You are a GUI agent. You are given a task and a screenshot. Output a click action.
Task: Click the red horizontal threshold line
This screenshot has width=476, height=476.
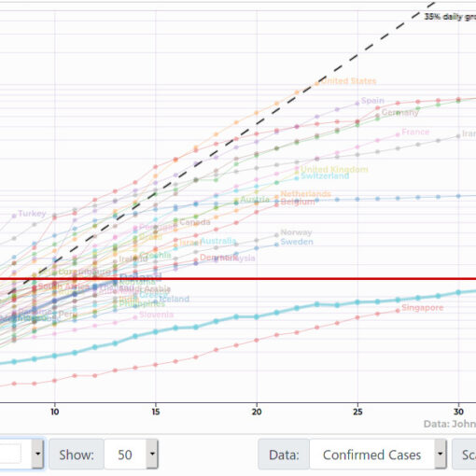pos(238,279)
